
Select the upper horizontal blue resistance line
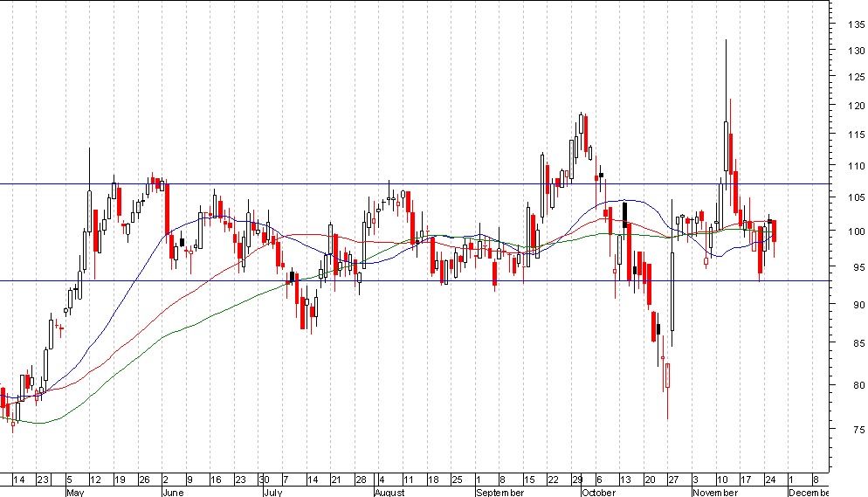(415, 183)
